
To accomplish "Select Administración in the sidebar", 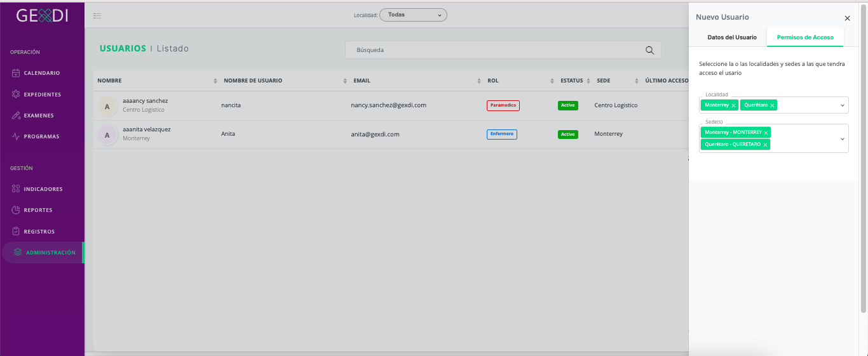I will coord(43,253).
